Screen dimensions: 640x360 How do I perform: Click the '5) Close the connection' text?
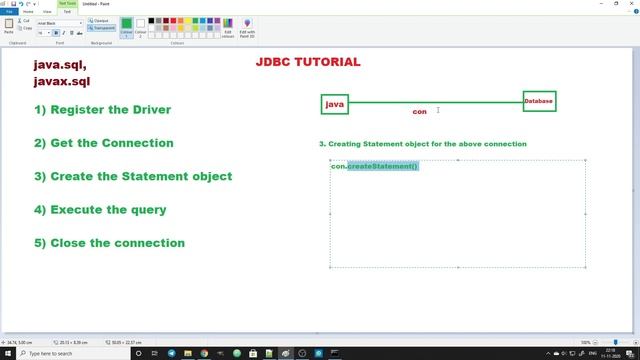tap(109, 243)
